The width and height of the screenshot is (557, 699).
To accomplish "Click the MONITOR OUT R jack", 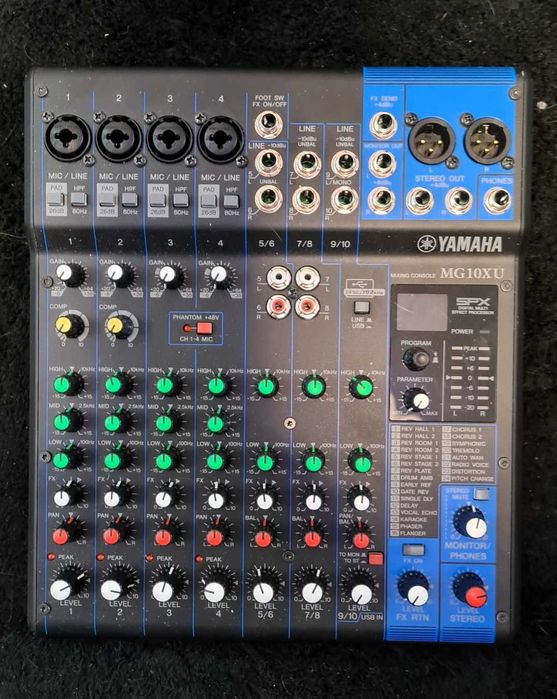I will tap(382, 201).
